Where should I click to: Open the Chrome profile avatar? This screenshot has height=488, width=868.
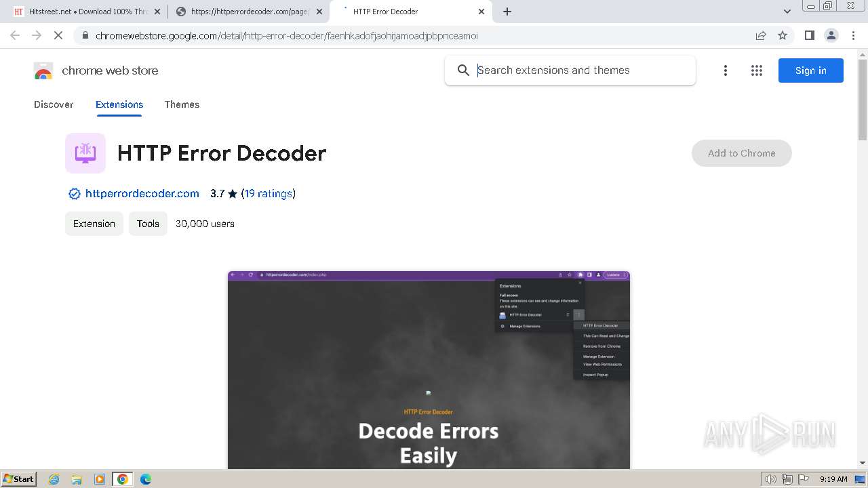[x=831, y=35]
